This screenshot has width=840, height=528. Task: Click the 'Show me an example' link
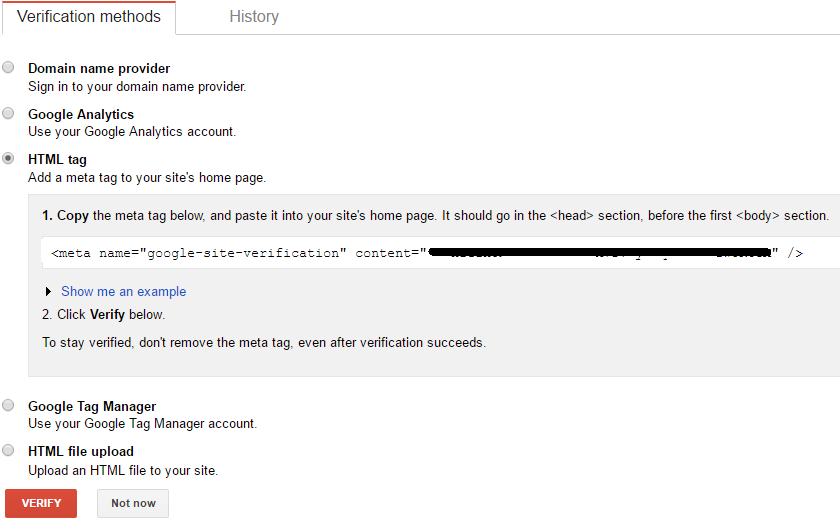(x=123, y=292)
